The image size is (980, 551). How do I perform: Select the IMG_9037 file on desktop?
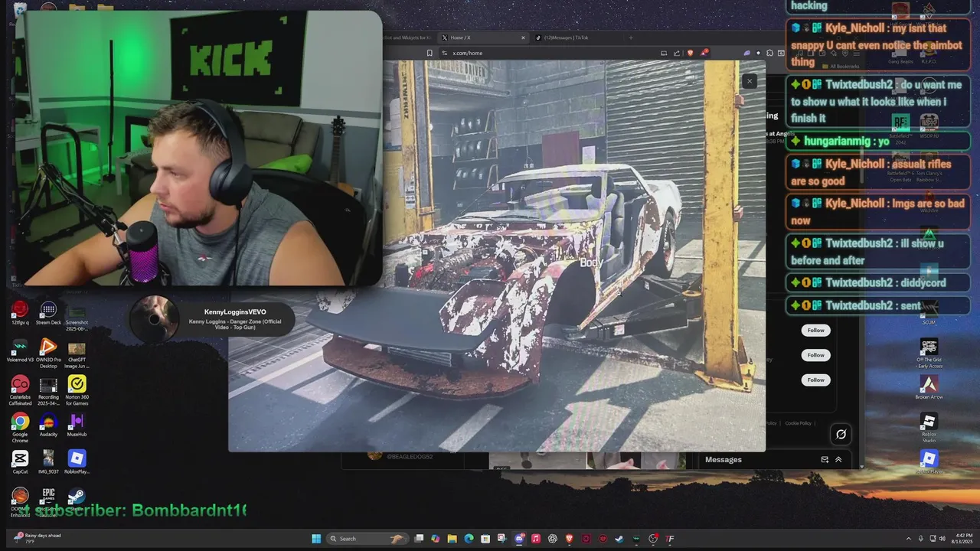(x=48, y=462)
